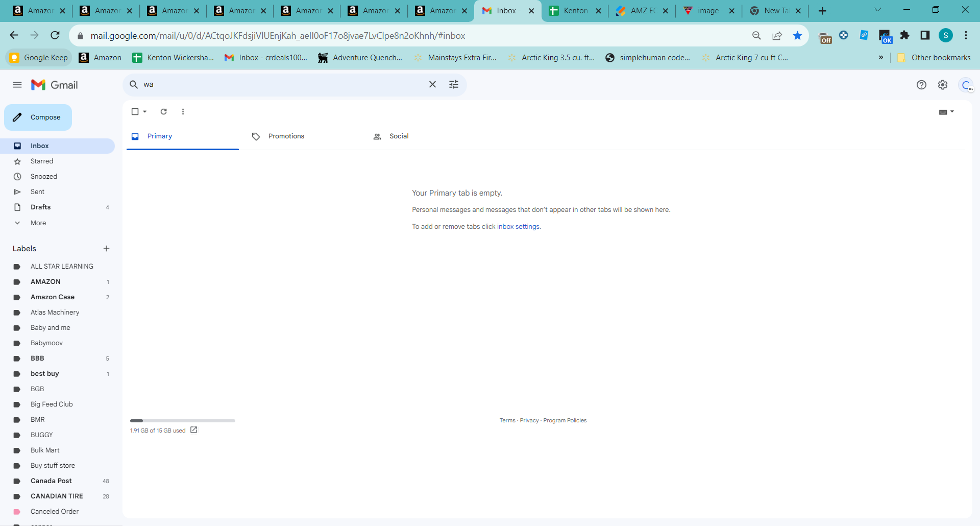Clear the search text with the X icon

432,84
